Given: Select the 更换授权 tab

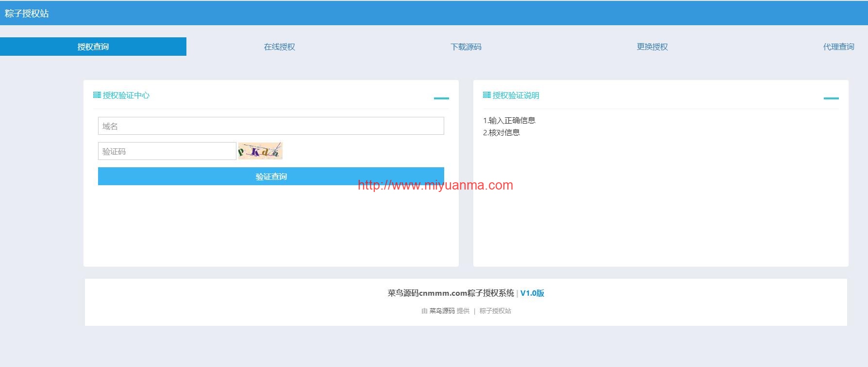Looking at the screenshot, I should (652, 47).
